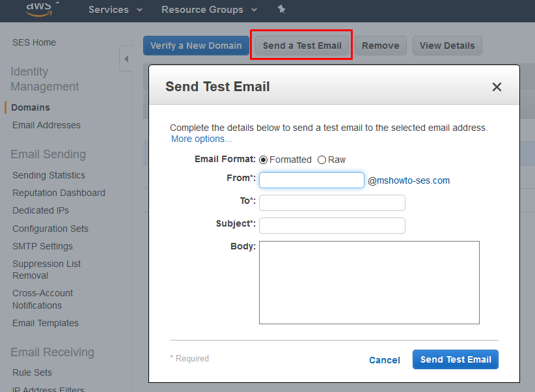Close the Send Test Email dialog

[x=497, y=87]
